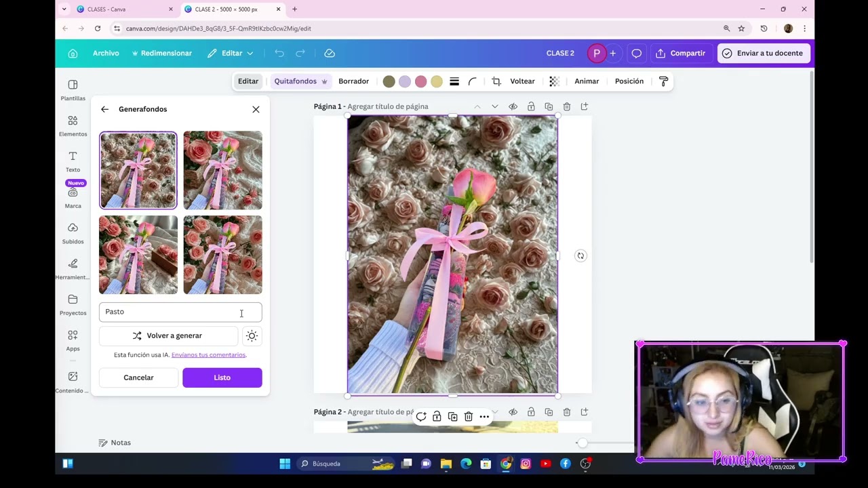Duplicate element in floating toolbar
The image size is (868, 488).
point(452,417)
